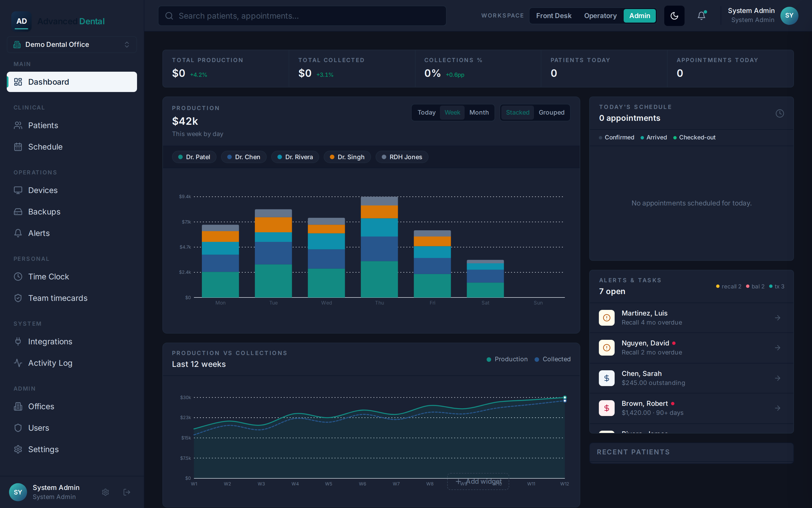Viewport: 812px width, 508px height.
Task: Click the Today's Schedule clock icon
Action: [x=780, y=113]
